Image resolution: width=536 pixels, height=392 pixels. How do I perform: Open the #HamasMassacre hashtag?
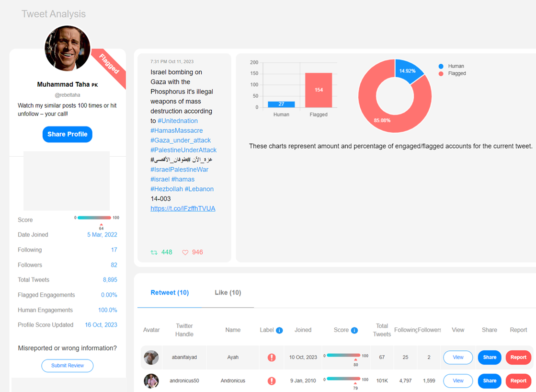click(177, 130)
